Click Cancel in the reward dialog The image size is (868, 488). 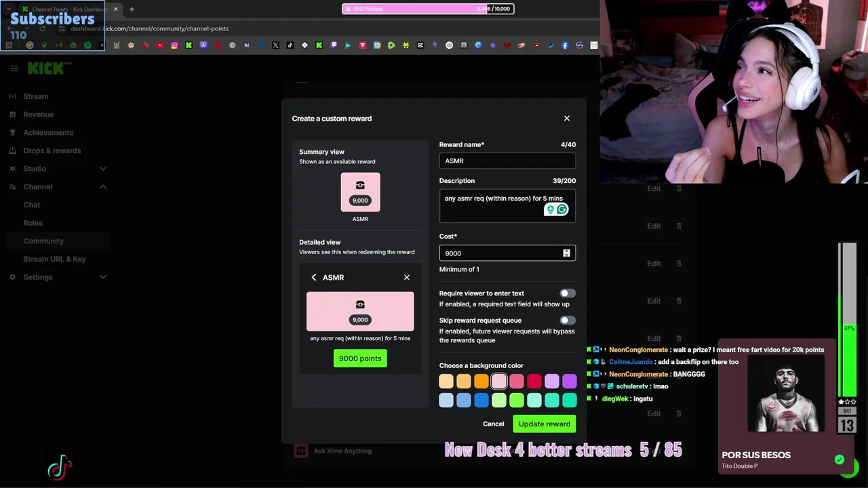point(494,424)
